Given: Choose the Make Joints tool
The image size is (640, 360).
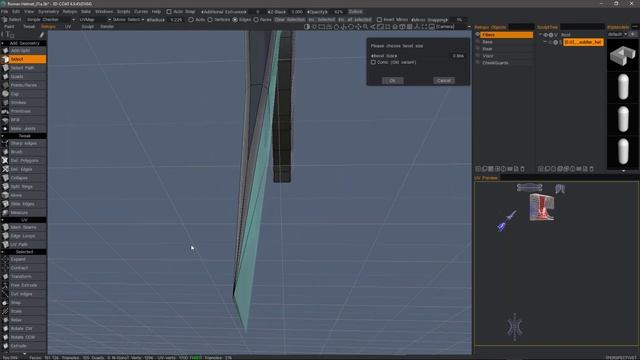Looking at the screenshot, I should (24, 129).
